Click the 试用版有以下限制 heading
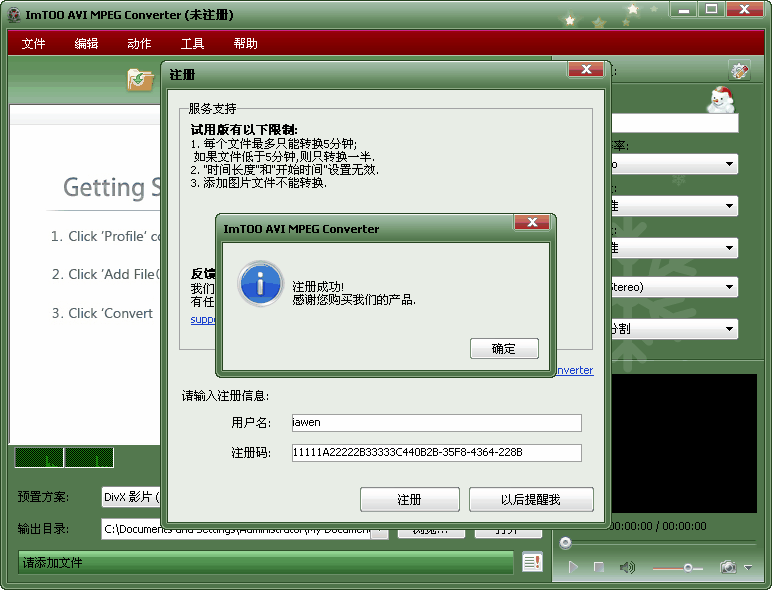This screenshot has height=590, width=772. click(x=244, y=130)
